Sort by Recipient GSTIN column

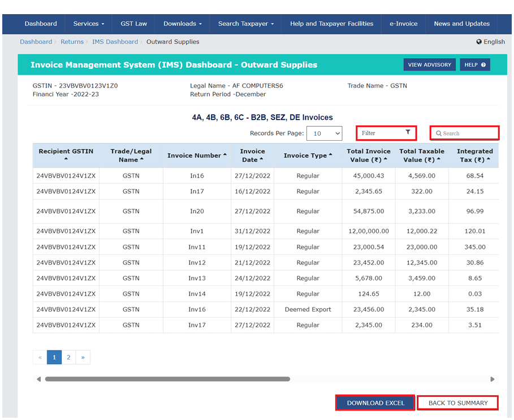[66, 155]
